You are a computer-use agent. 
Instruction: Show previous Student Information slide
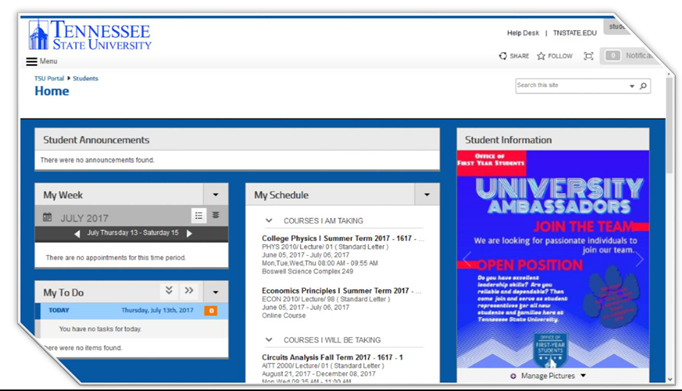467,259
